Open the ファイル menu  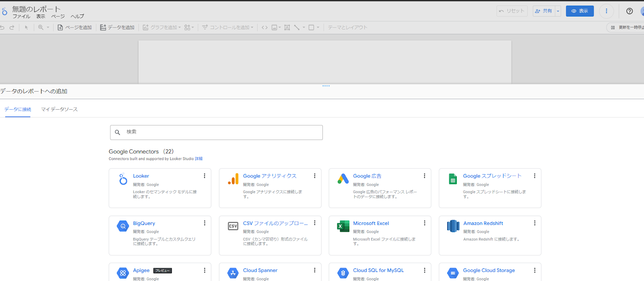(x=21, y=17)
